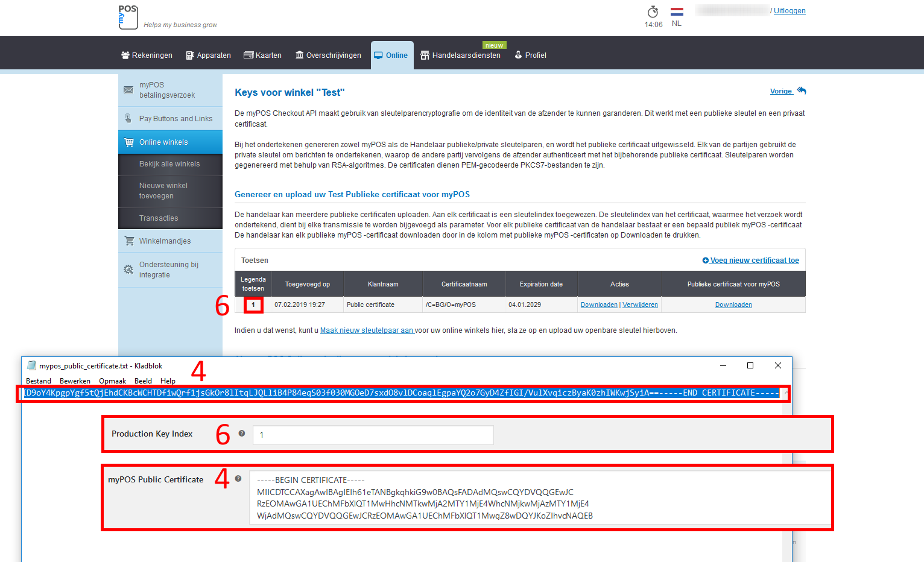The height and width of the screenshot is (562, 924).
Task: Click the Uitloggen link
Action: pos(790,11)
